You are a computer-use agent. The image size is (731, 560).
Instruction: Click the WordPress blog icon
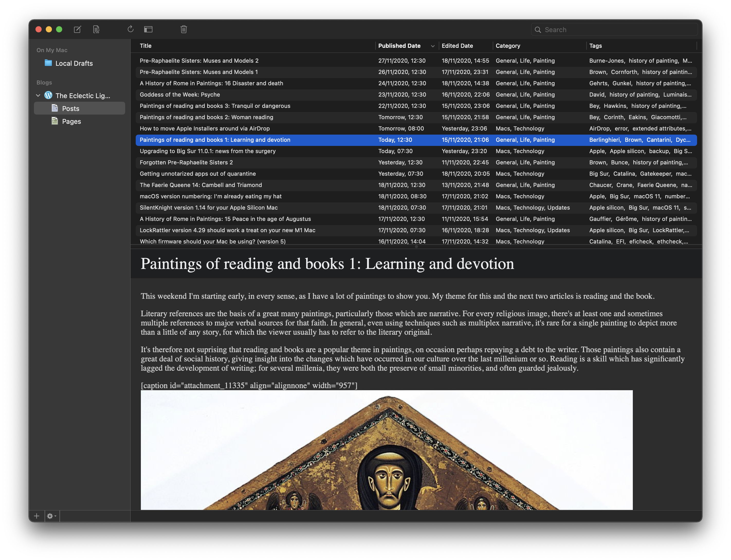coord(48,95)
